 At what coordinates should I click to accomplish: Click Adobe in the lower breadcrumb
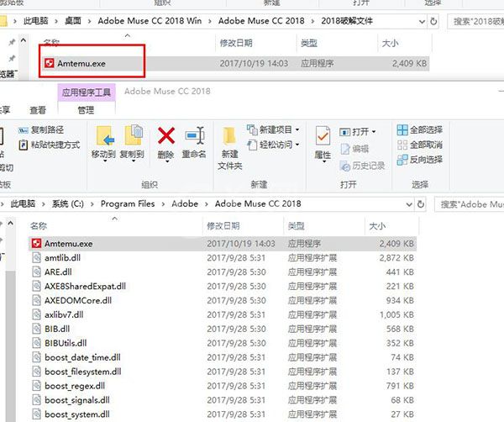point(185,204)
